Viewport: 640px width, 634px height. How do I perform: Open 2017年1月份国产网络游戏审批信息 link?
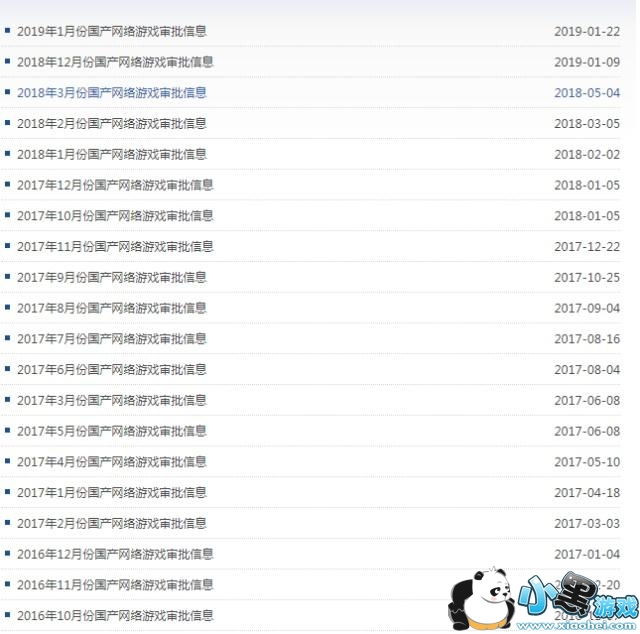112,492
